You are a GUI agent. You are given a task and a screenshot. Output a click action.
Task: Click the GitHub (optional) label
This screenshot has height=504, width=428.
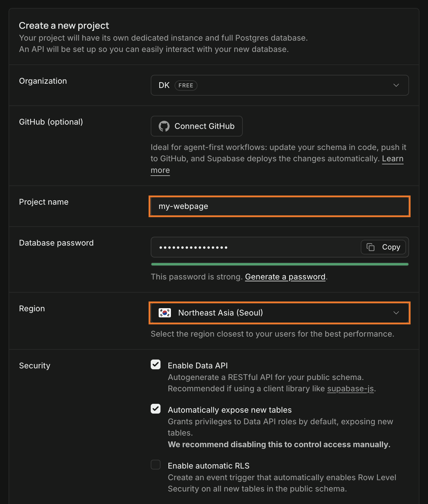click(51, 122)
